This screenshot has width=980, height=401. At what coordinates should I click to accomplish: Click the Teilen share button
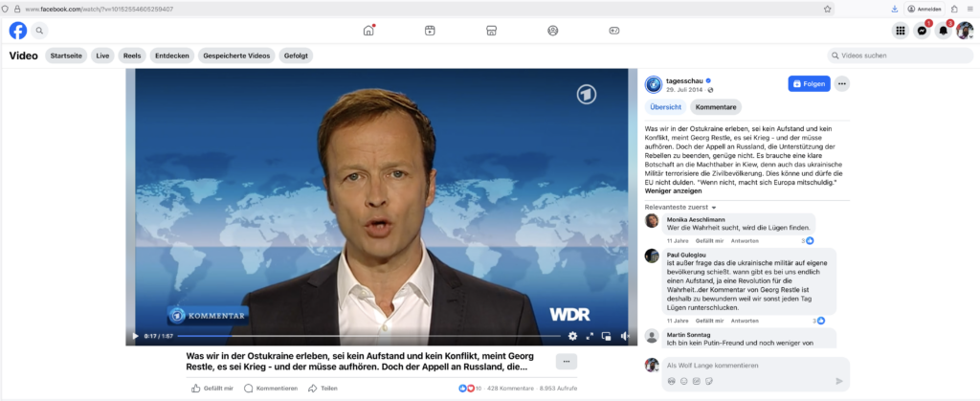pos(323,388)
